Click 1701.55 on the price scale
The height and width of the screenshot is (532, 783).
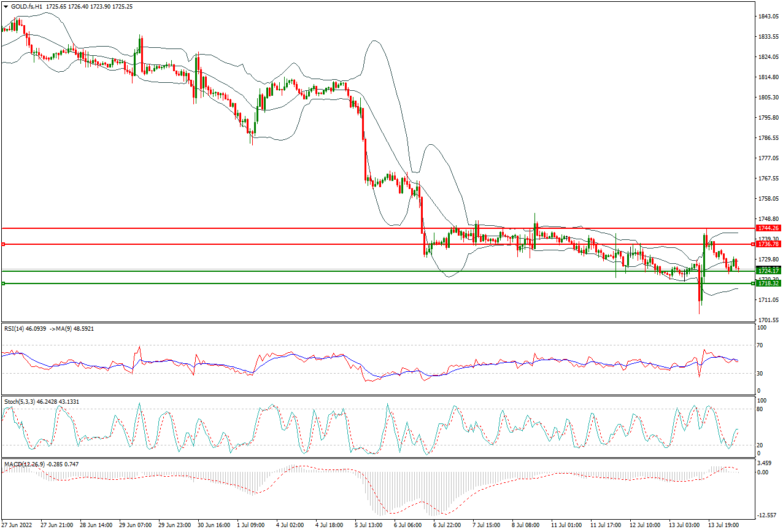(768, 320)
